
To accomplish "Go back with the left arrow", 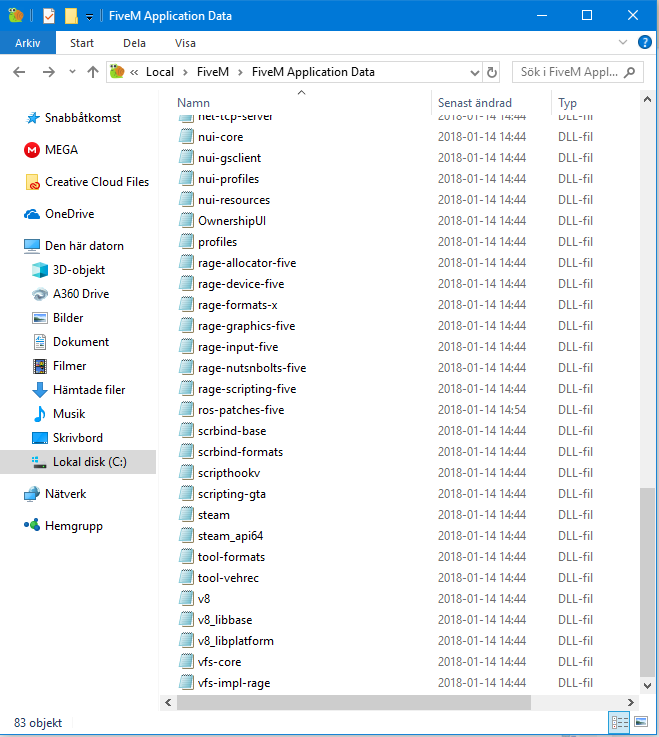I will [x=19, y=72].
